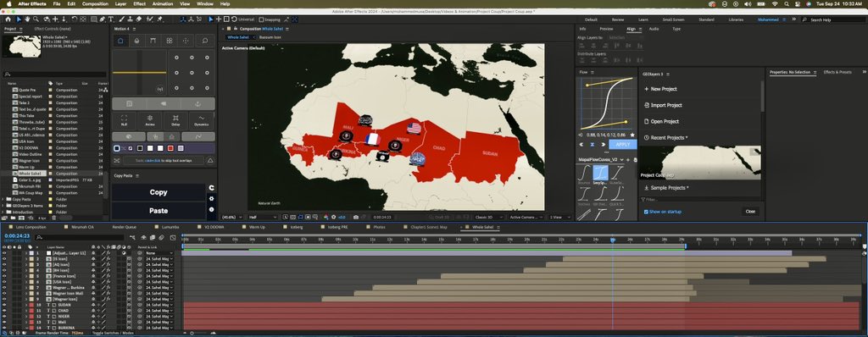Open Motion 4 home icon tab
Image resolution: width=868 pixels, height=337 pixels.
[x=120, y=41]
